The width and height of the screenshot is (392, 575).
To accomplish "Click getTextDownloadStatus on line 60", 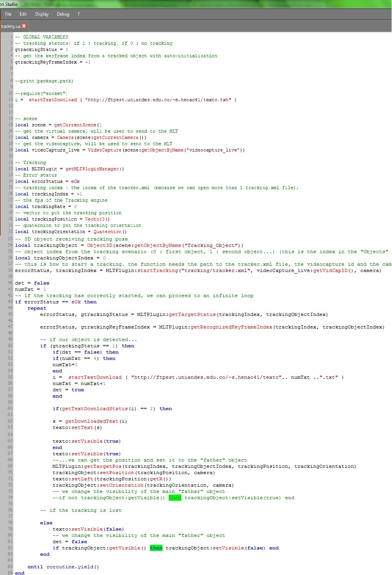I will click(x=95, y=409).
